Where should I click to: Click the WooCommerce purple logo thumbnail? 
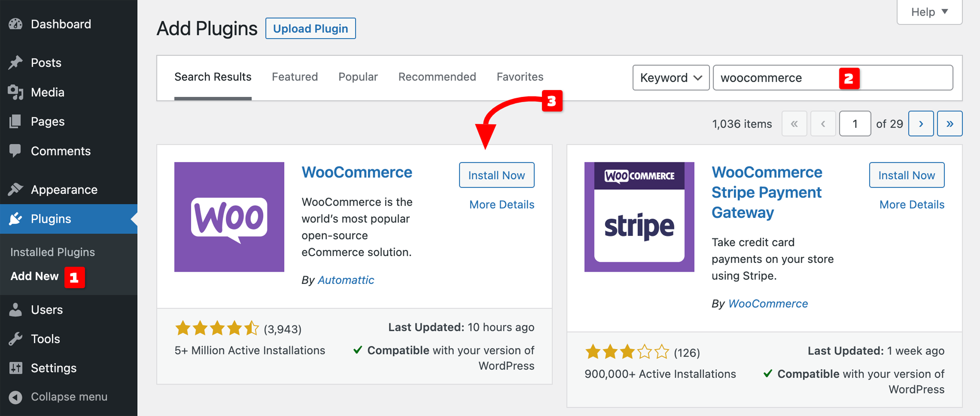coord(229,217)
